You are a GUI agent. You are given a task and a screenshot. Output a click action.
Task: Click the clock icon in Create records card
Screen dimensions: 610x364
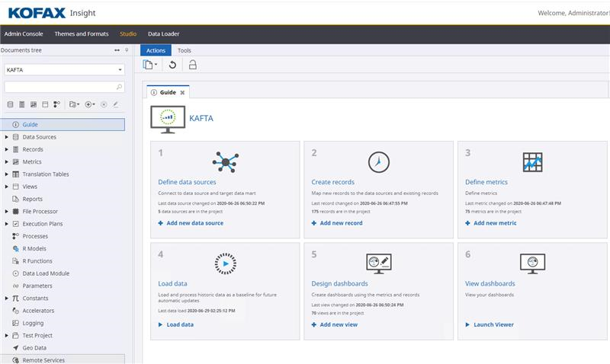pos(378,161)
